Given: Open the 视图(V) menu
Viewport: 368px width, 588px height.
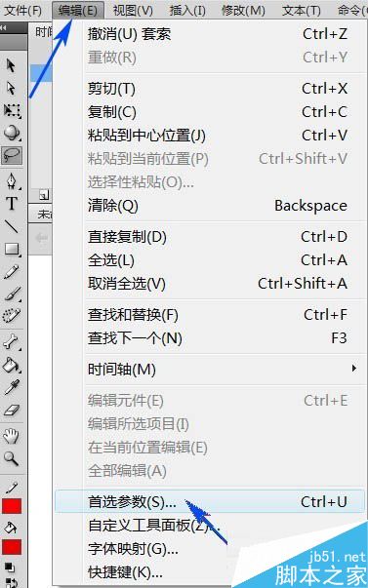Looking at the screenshot, I should click(x=133, y=11).
